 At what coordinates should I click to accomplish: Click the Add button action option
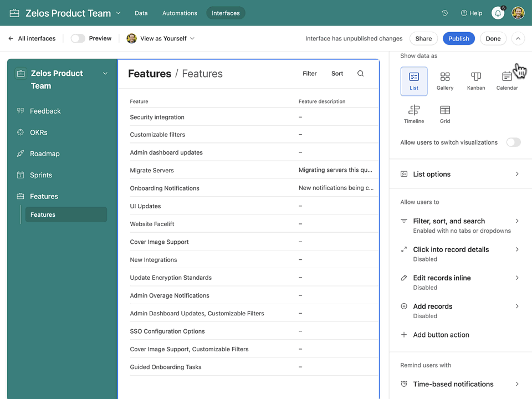440,335
